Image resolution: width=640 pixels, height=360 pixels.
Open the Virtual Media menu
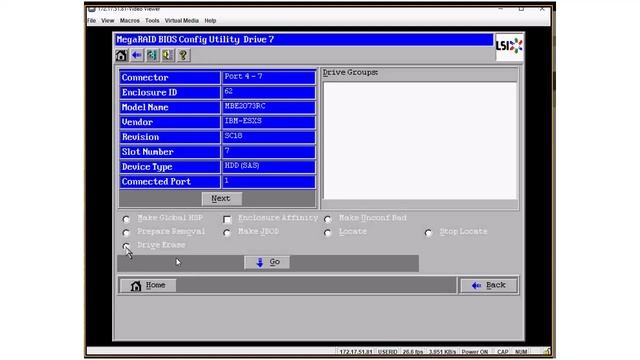point(182,20)
